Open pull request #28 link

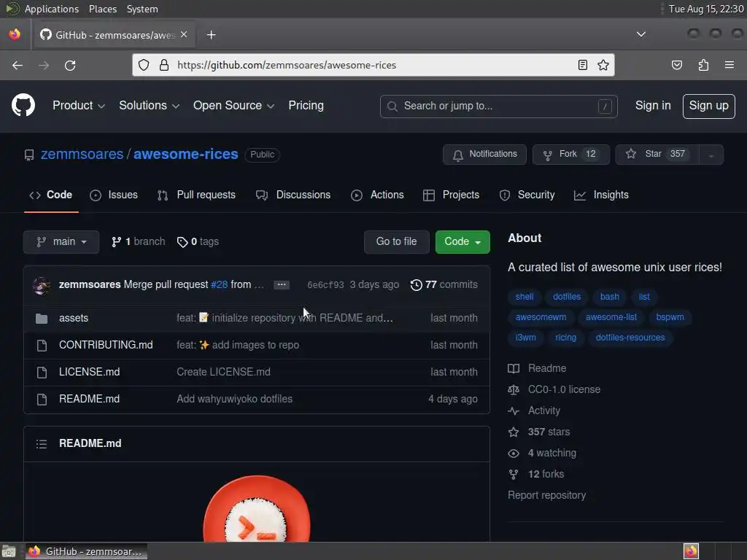219,285
